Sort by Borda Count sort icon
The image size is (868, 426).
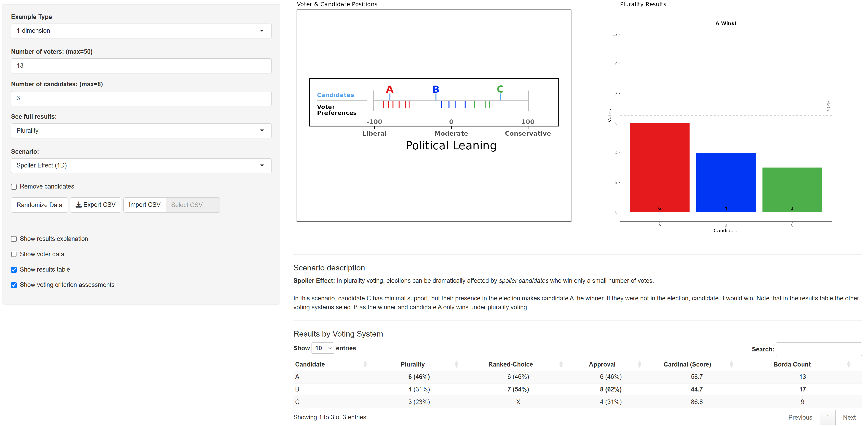point(849,364)
